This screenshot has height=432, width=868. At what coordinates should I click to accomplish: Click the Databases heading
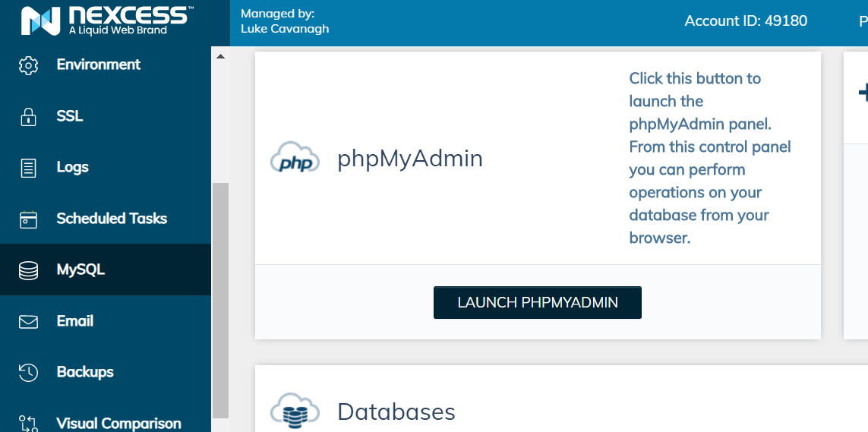[x=396, y=412]
